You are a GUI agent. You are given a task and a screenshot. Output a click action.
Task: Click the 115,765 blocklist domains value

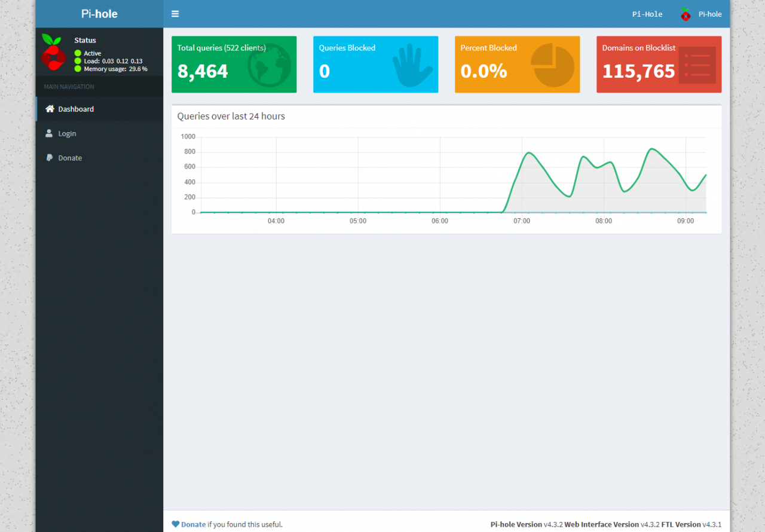(x=638, y=71)
